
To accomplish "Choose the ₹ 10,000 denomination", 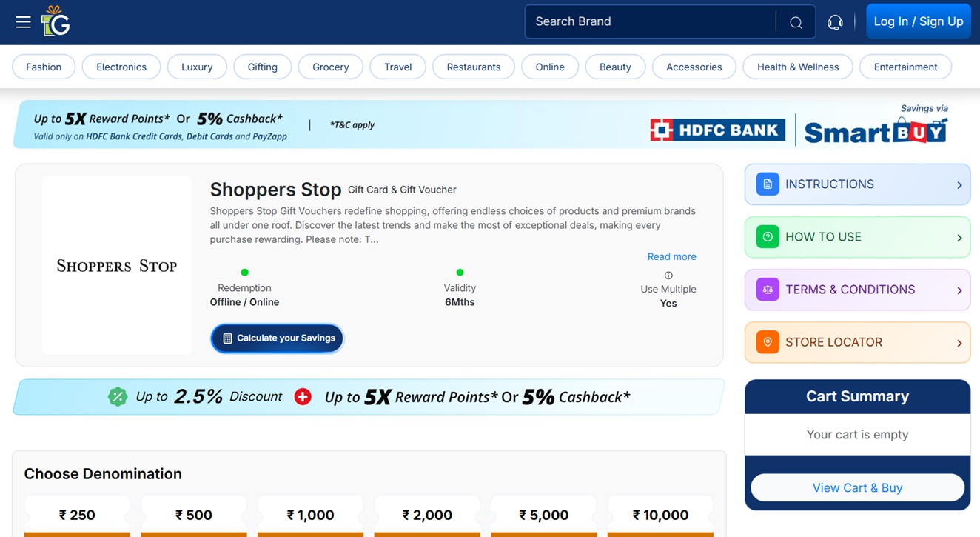I will [660, 516].
